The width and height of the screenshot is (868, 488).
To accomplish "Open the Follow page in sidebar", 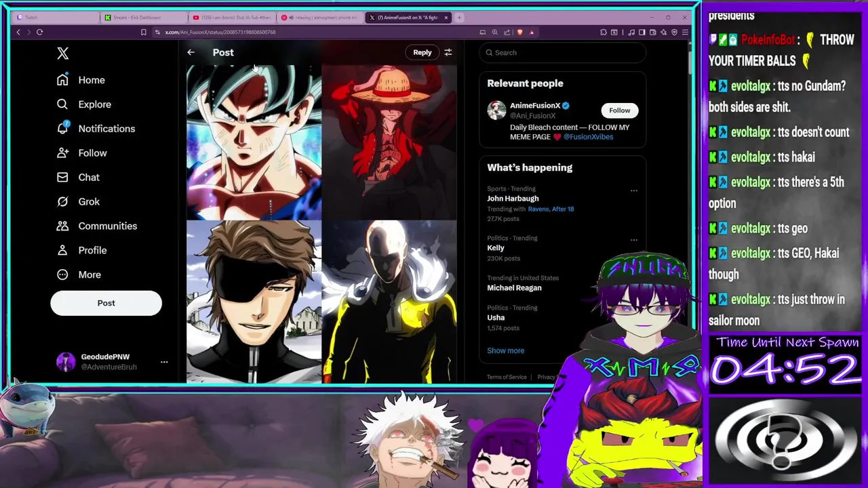I will point(81,153).
